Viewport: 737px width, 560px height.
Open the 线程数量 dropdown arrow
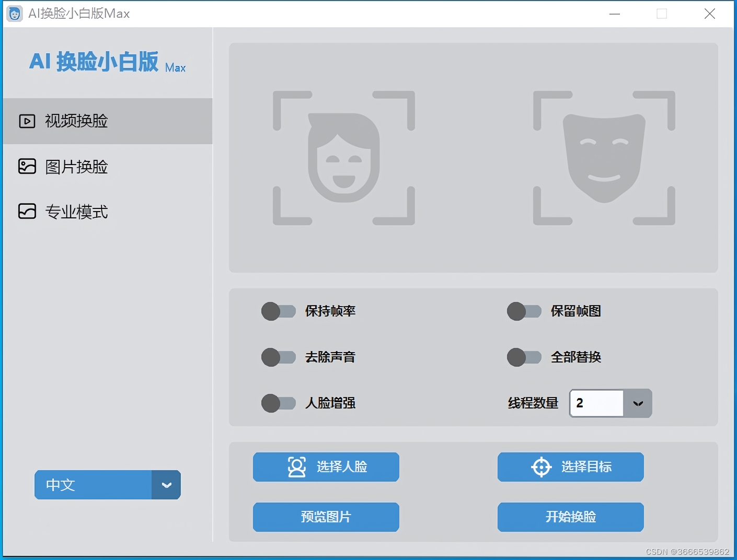[x=638, y=403]
